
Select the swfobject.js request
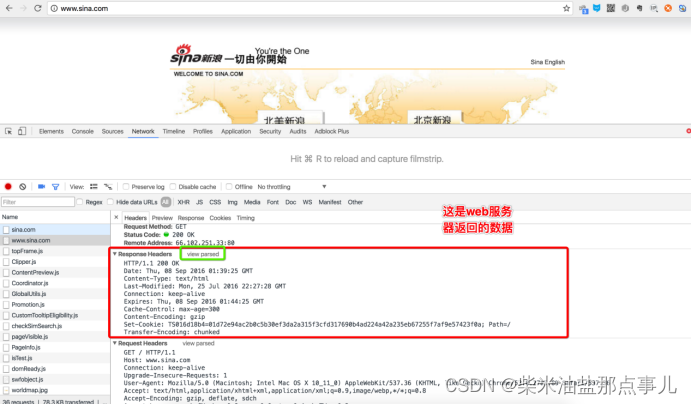(55, 379)
